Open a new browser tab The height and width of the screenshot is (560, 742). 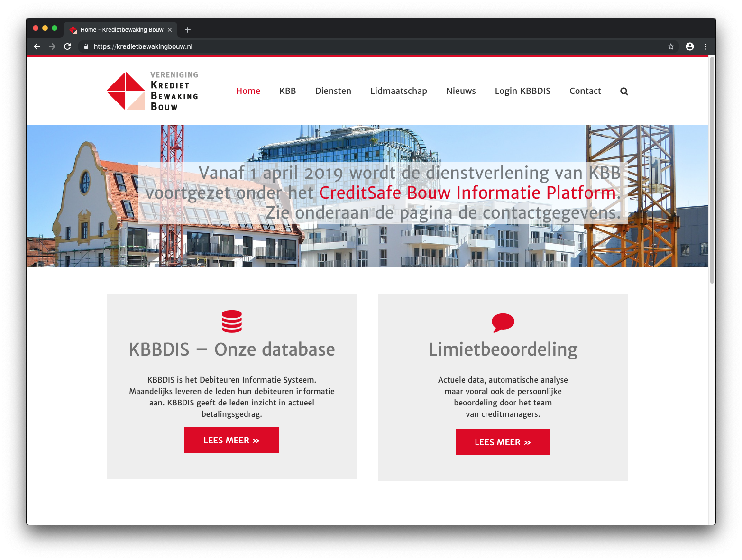(188, 30)
